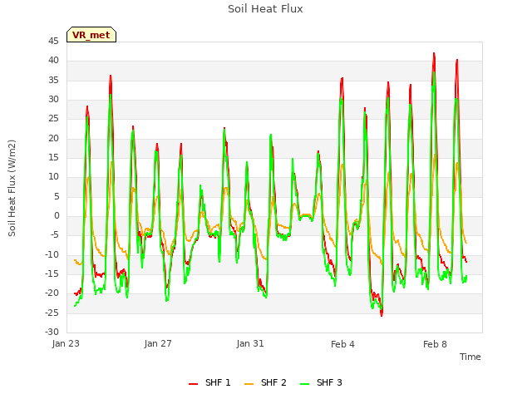Click the 0 y-axis tick label
Screen dimensions: 532x399
(x=57, y=216)
